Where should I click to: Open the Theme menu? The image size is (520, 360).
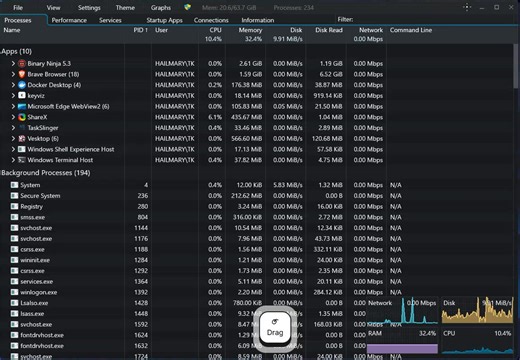[125, 7]
